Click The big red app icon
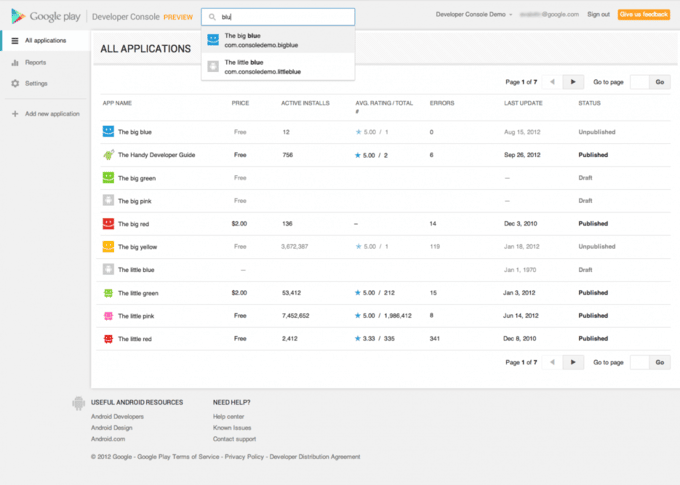This screenshot has height=485, width=680. click(x=108, y=223)
